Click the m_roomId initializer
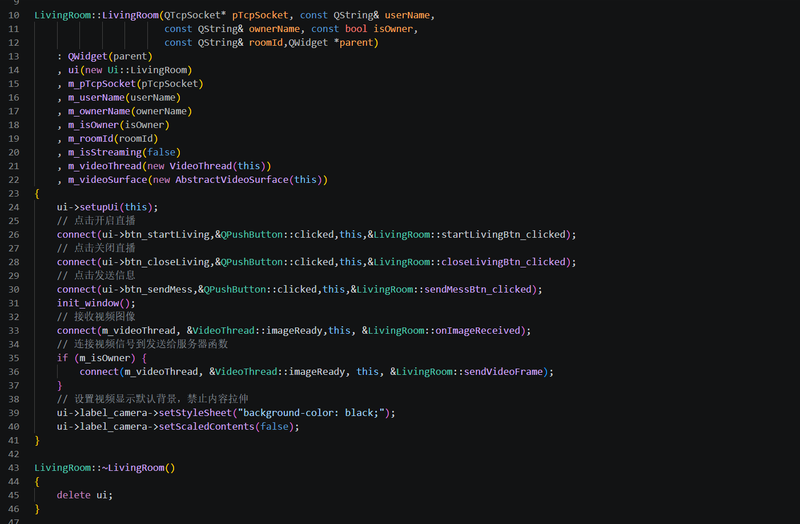 91,138
